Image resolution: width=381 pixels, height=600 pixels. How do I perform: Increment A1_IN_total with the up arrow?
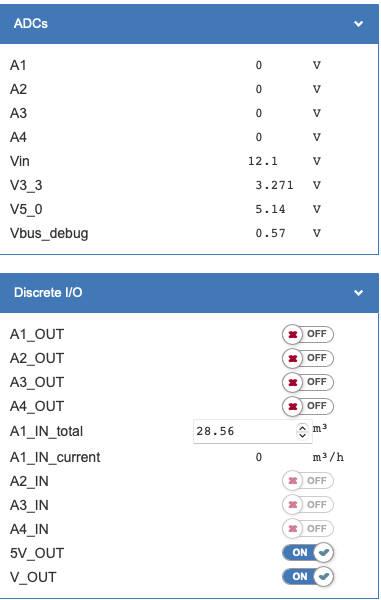[x=302, y=428]
